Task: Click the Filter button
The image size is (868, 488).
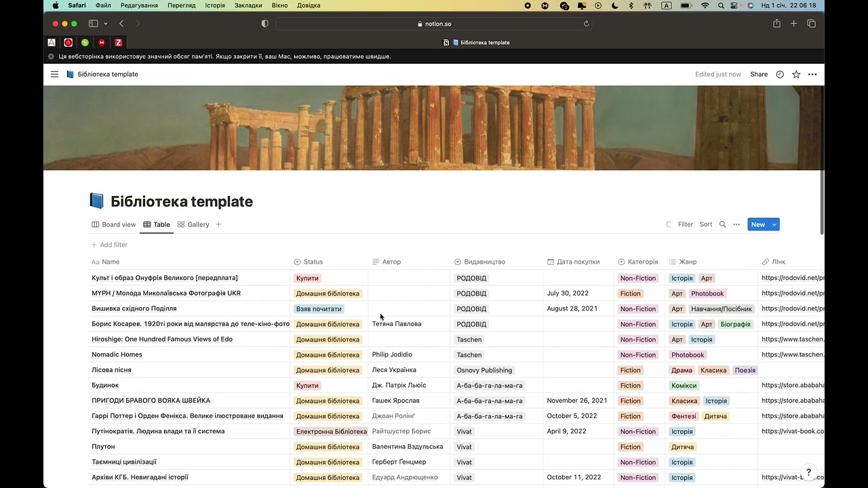Action: click(686, 224)
